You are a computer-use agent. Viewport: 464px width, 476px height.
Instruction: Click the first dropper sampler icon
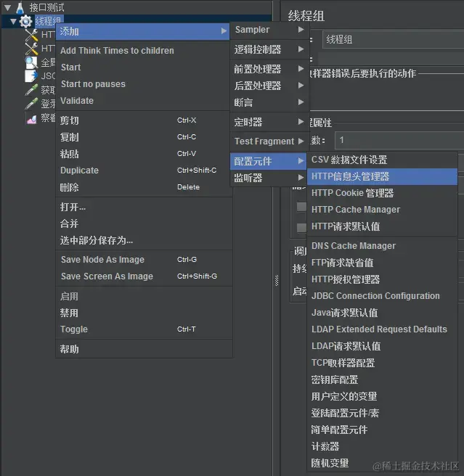click(x=31, y=90)
